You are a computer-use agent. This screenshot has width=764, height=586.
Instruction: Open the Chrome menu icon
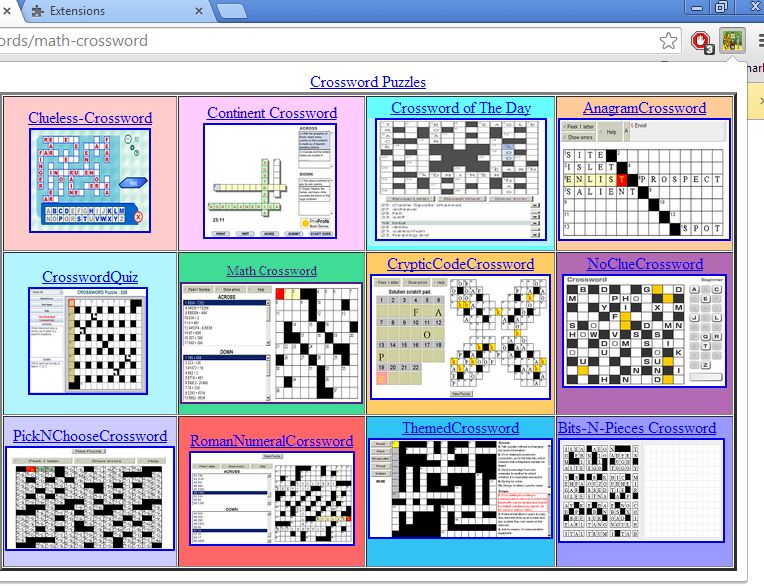pyautogui.click(x=760, y=41)
